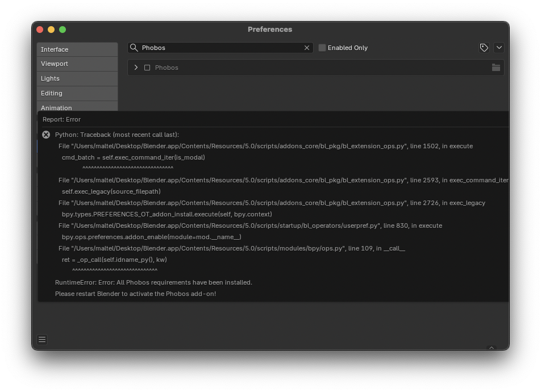This screenshot has width=541, height=392.
Task: Click the userpref.py line 830 traceback entry
Action: [250, 226]
